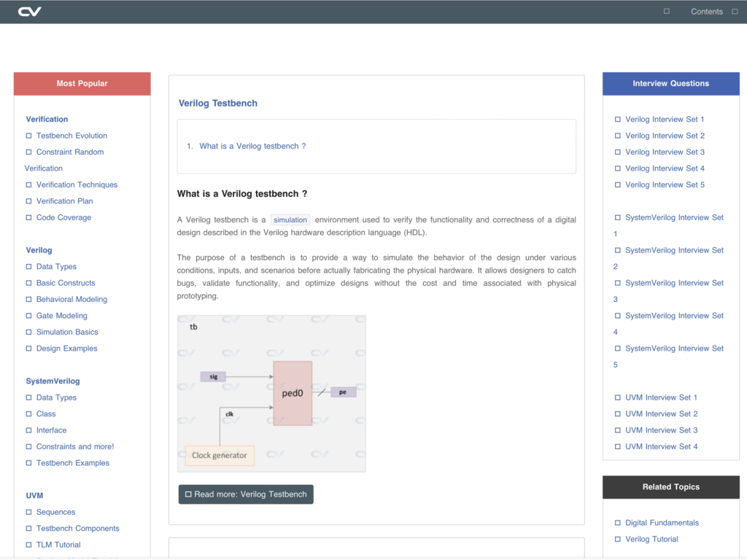Click the square icon beside Contents
The height and width of the screenshot is (560, 747).
(666, 12)
